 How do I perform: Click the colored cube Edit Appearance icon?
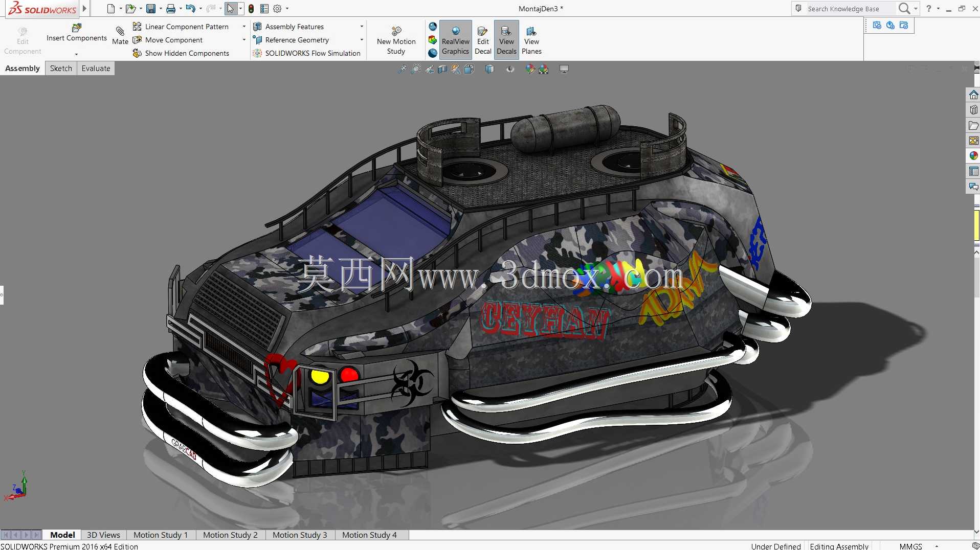[x=433, y=40]
